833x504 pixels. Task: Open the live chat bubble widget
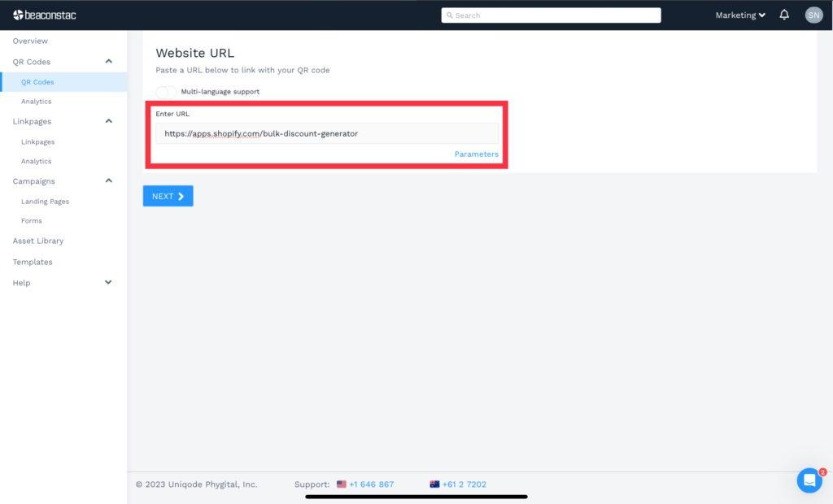pyautogui.click(x=809, y=480)
